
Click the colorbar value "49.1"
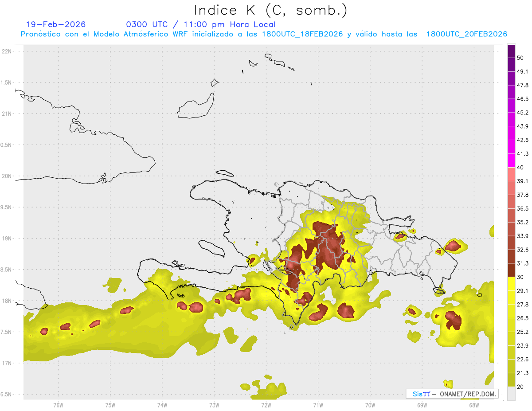(523, 71)
